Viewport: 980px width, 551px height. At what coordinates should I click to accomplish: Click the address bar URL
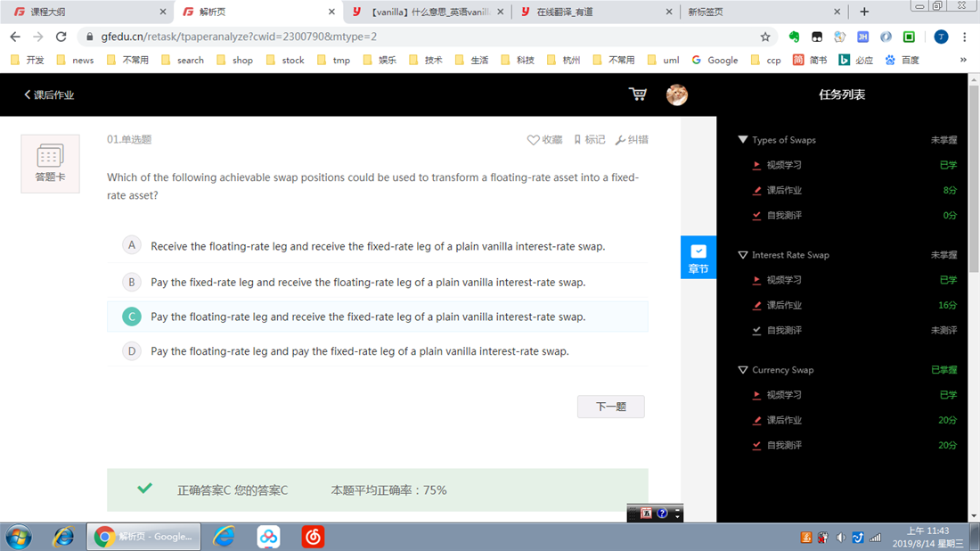(x=239, y=37)
